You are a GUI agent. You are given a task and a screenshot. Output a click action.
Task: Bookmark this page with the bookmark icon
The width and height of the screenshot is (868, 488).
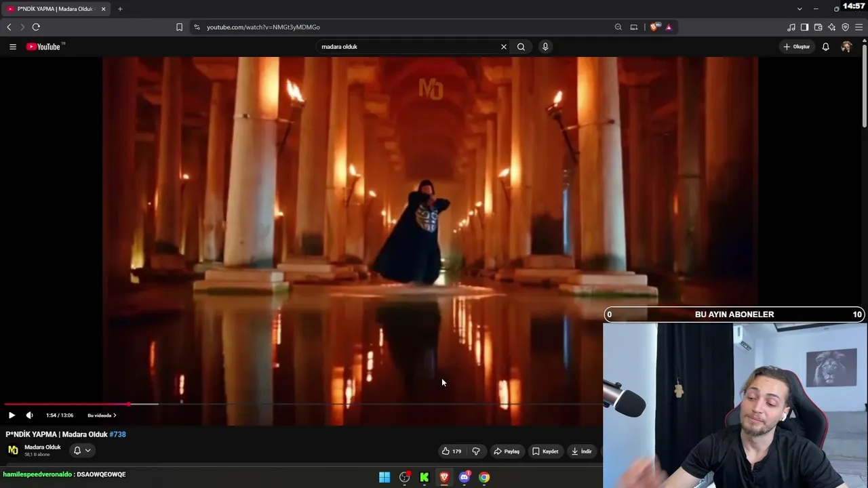click(x=179, y=27)
